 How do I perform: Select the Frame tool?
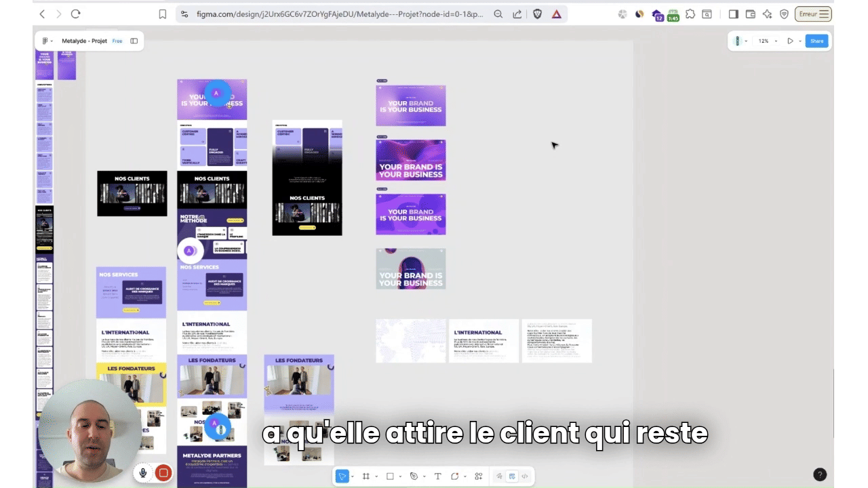point(366,476)
